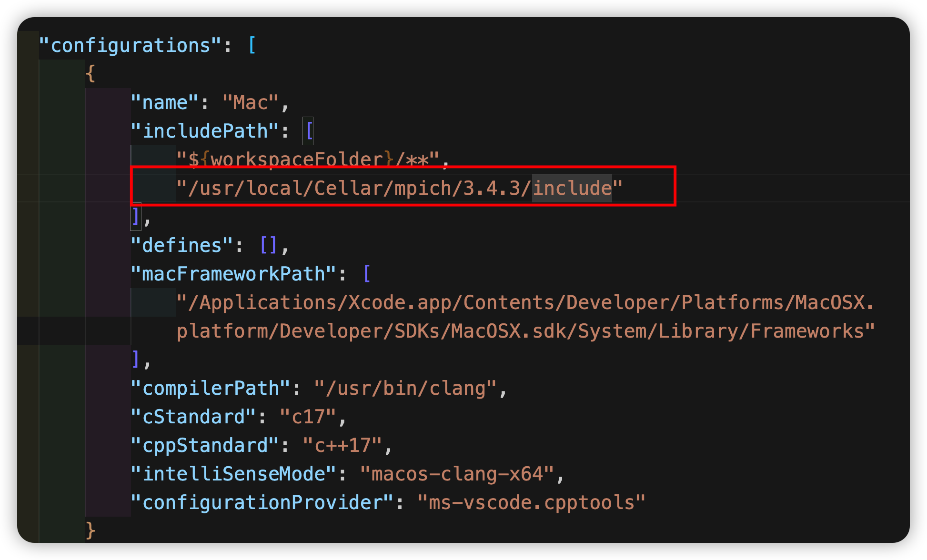Click the "c17" standard value
This screenshot has height=560, width=927.
[314, 416]
